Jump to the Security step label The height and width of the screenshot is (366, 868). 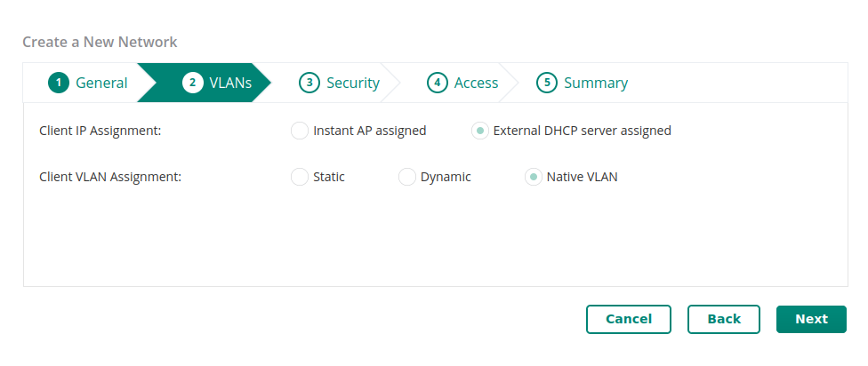[x=352, y=83]
